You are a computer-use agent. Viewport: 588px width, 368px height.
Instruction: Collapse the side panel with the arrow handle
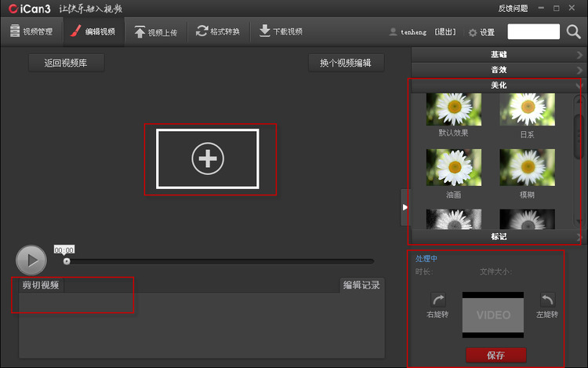pyautogui.click(x=405, y=207)
